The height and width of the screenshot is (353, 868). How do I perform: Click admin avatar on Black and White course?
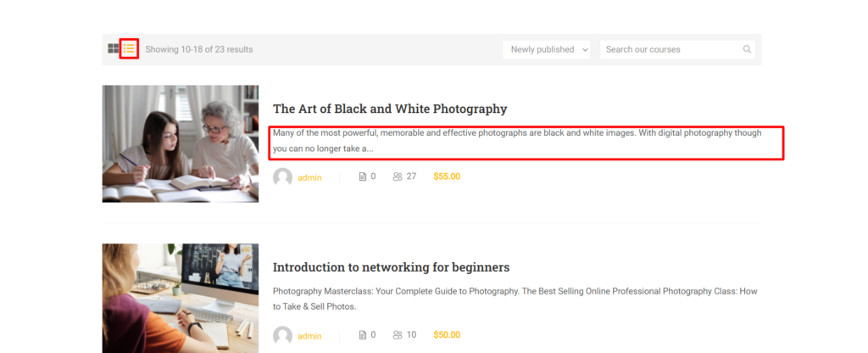click(x=282, y=177)
